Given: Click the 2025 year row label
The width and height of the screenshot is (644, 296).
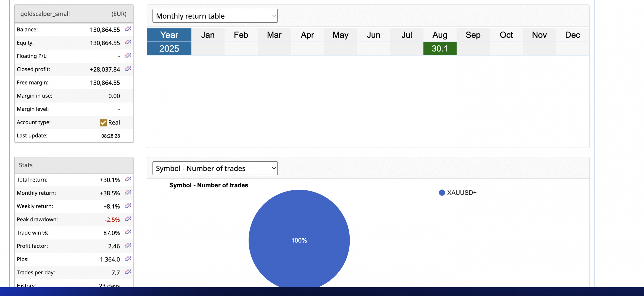Looking at the screenshot, I should [x=169, y=49].
